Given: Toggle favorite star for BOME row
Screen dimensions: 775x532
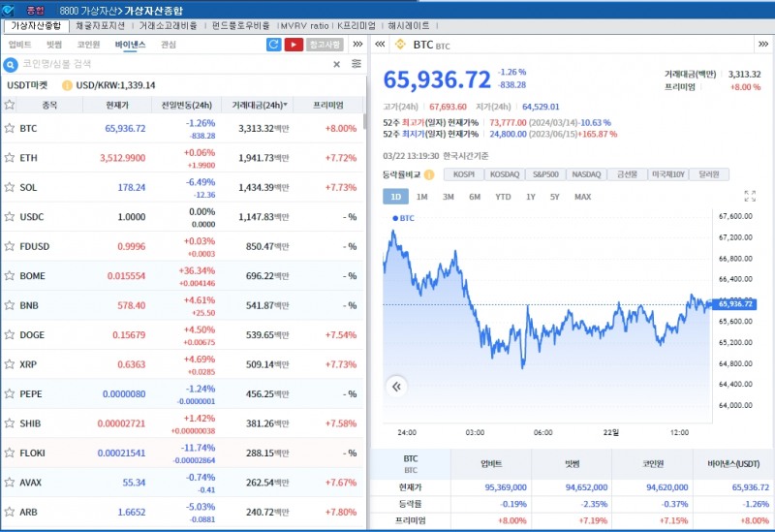Looking at the screenshot, I should (x=10, y=276).
